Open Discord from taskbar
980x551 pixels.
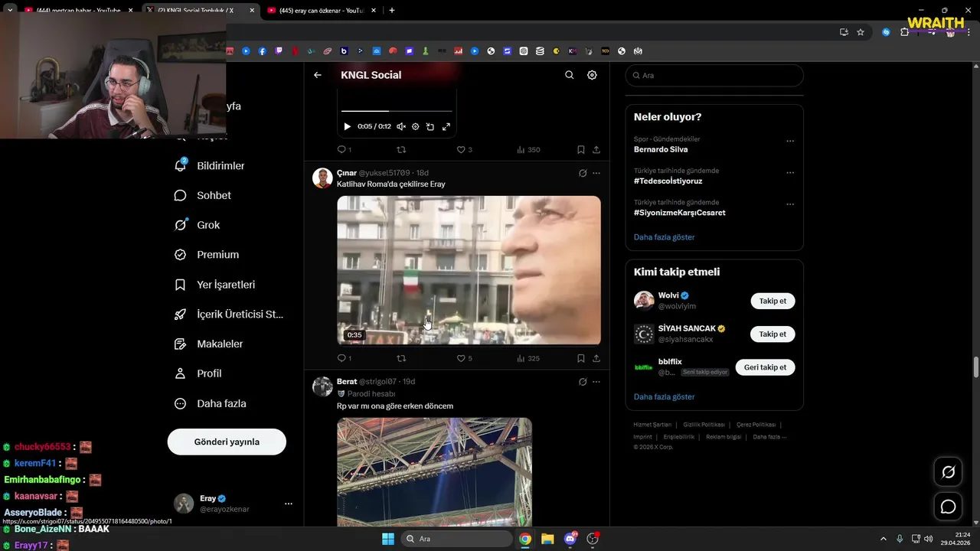(570, 539)
